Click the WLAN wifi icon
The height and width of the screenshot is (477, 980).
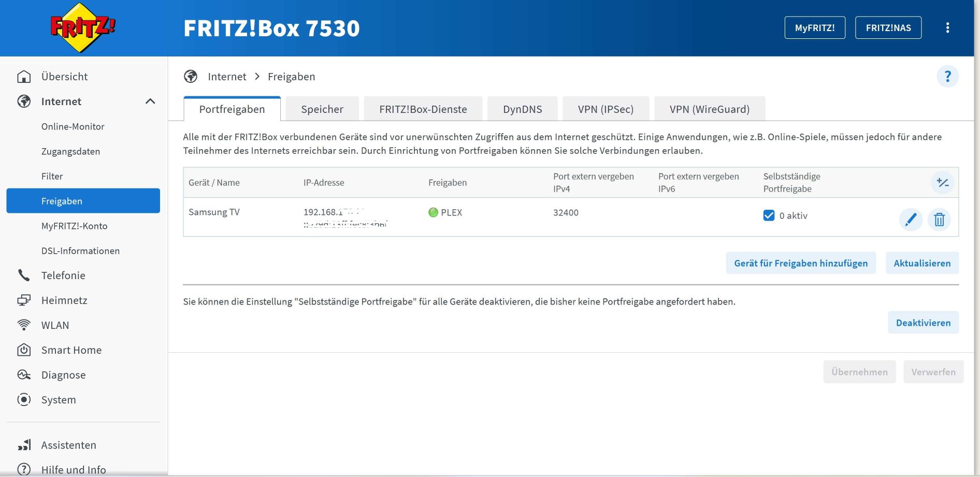click(x=24, y=325)
